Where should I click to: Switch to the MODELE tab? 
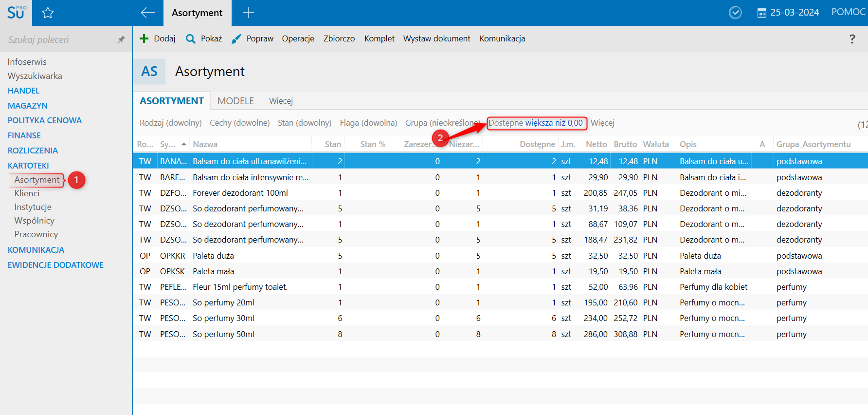235,101
